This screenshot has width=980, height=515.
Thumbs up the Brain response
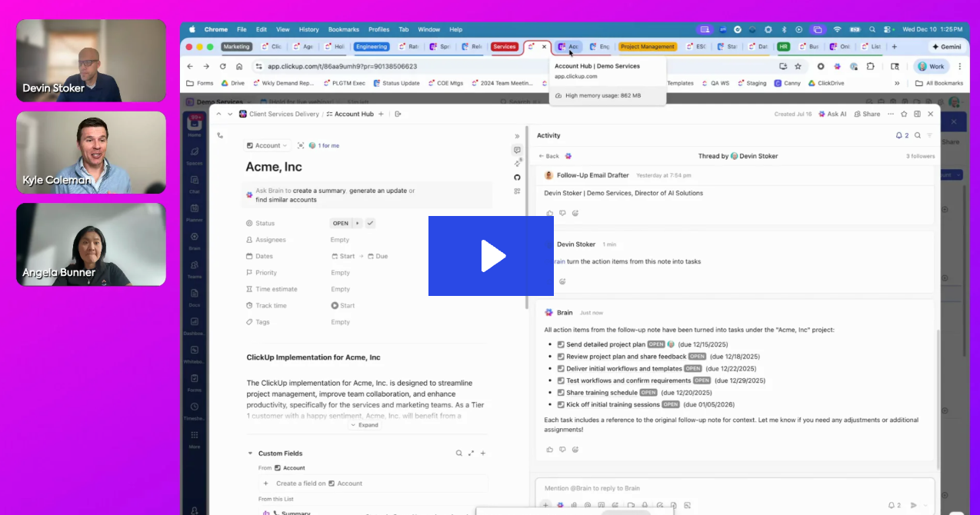[x=549, y=449]
